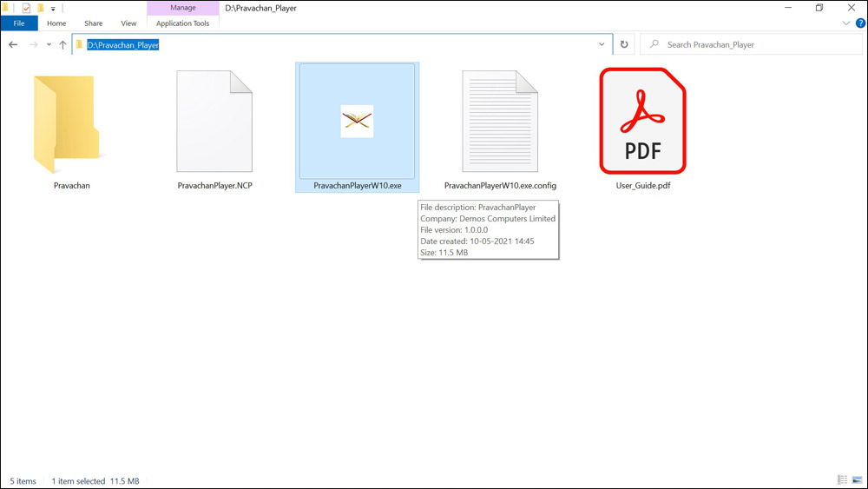The width and height of the screenshot is (868, 489).
Task: Click the Pravachan folder name label
Action: point(72,186)
